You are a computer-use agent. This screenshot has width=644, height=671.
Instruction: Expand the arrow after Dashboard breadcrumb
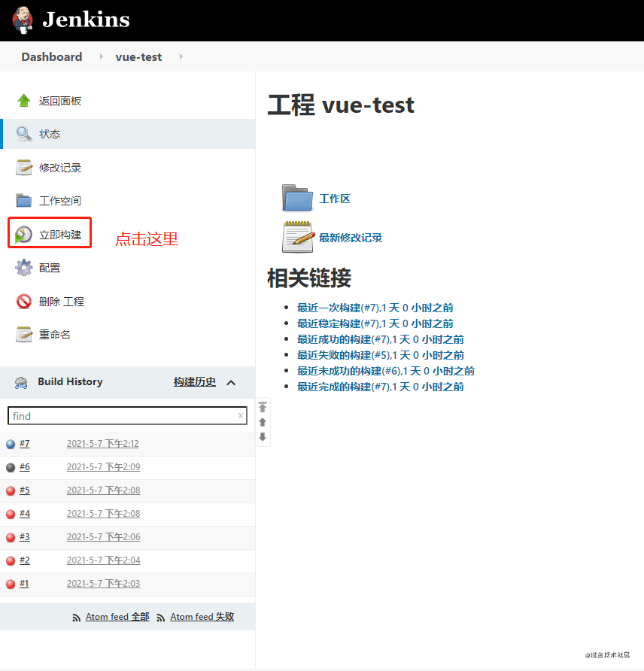(101, 56)
